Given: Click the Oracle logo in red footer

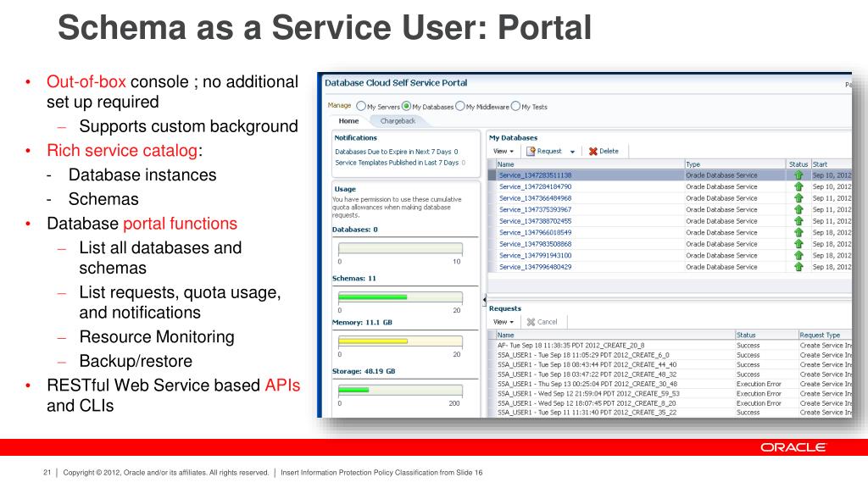Looking at the screenshot, I should [793, 447].
